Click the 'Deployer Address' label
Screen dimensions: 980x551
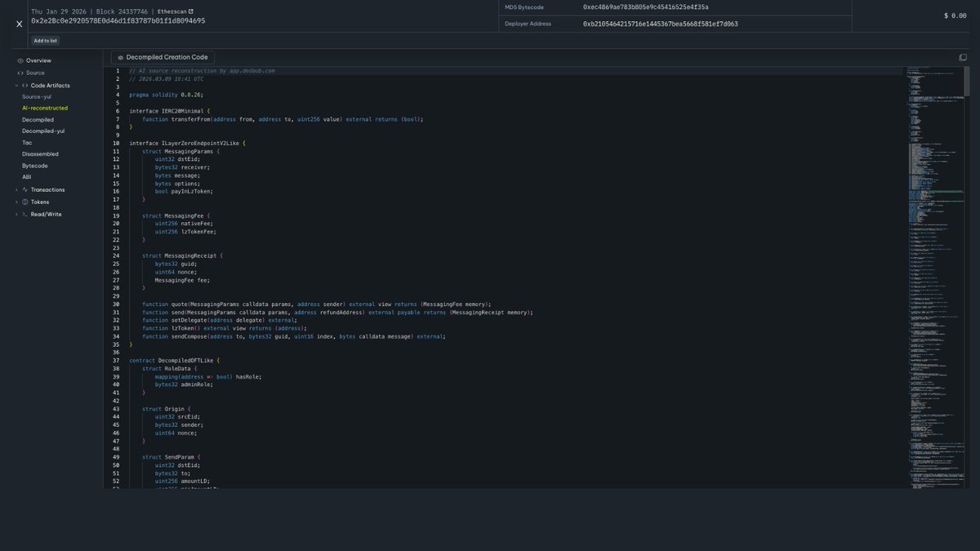pyautogui.click(x=528, y=24)
